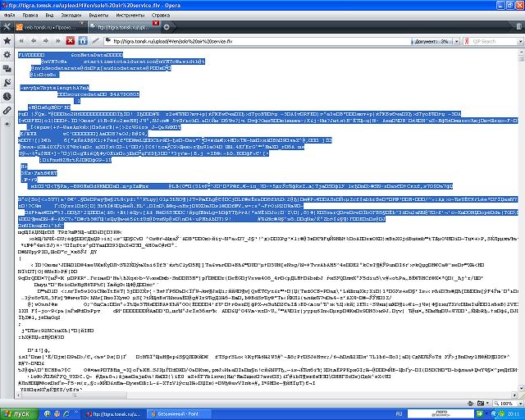Screen dimensions: 525x420
Task: Open the Windows Пуск start button
Action: tap(20, 414)
